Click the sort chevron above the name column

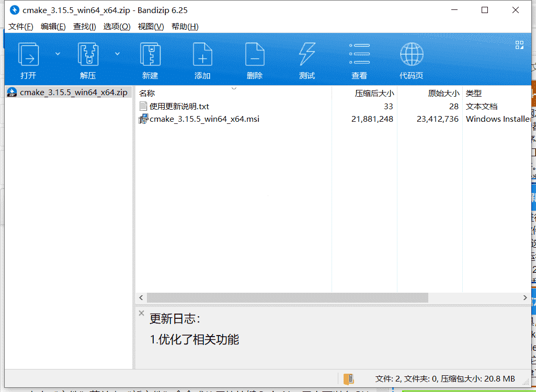tap(234, 88)
